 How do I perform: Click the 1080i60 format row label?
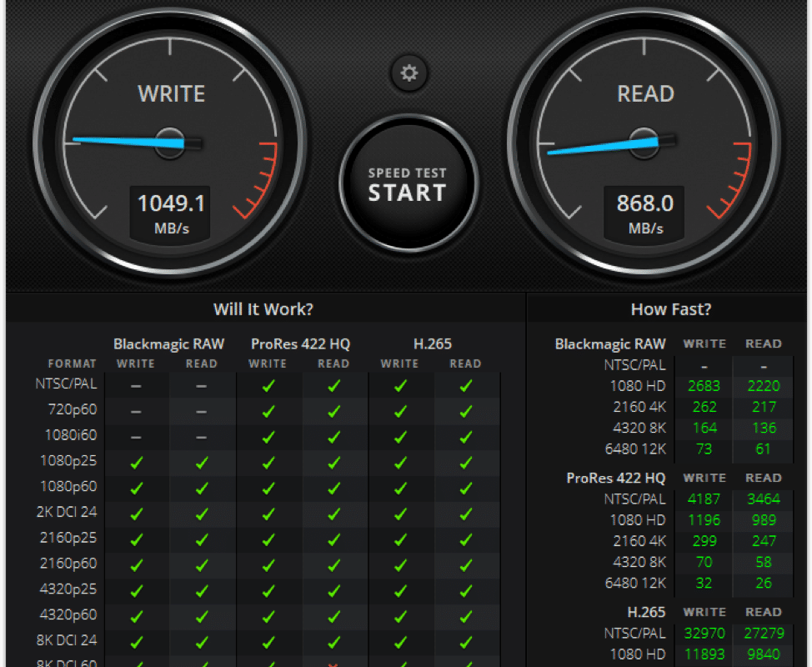(71, 434)
